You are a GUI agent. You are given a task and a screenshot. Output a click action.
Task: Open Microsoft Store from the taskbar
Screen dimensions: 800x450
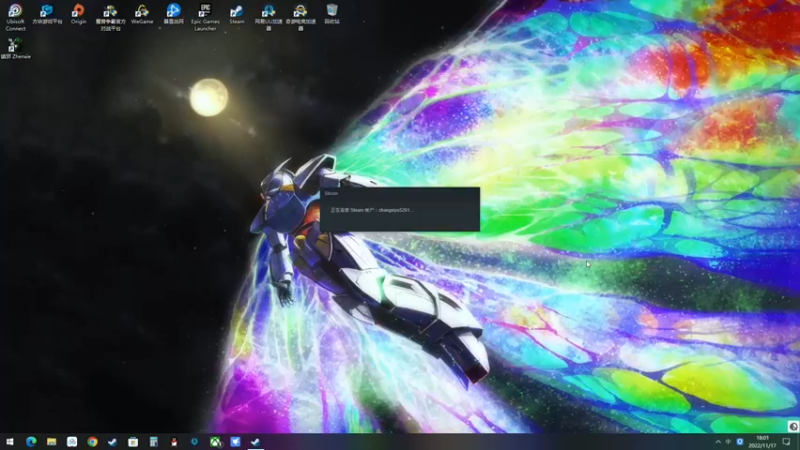coord(133,442)
